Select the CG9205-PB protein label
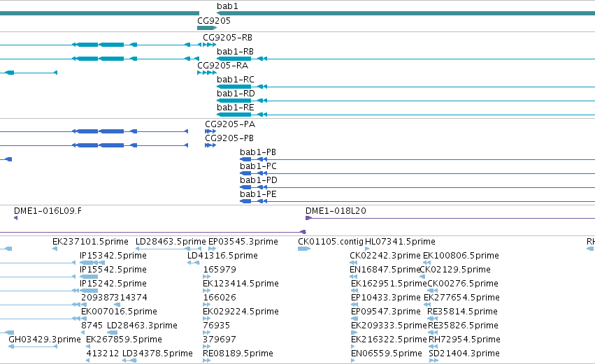Screen dimensions: 595x364 [x=229, y=138]
